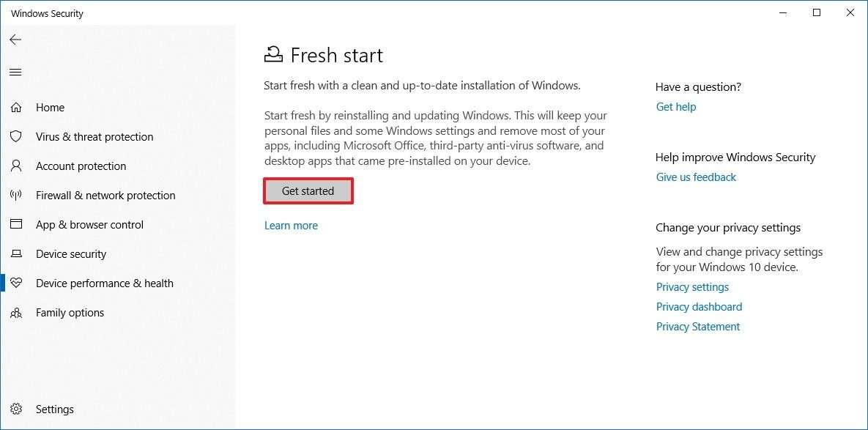Open the Learn more link

[x=291, y=226]
